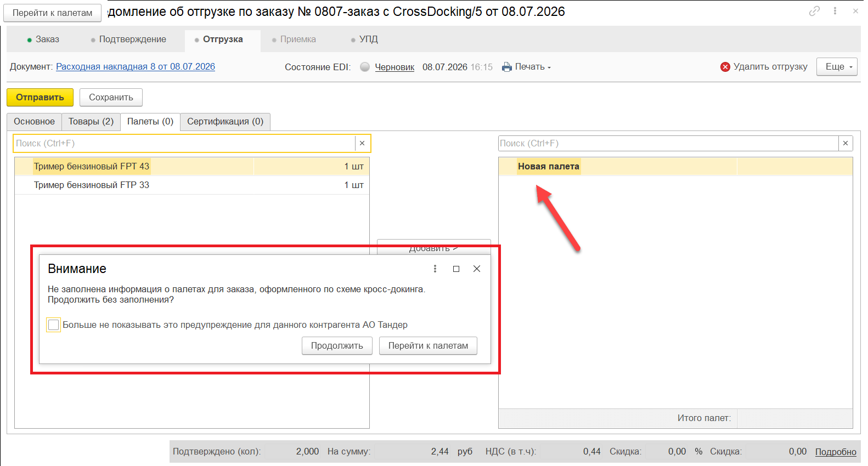Clear the left search field with X
This screenshot has width=868, height=466.
pos(362,143)
